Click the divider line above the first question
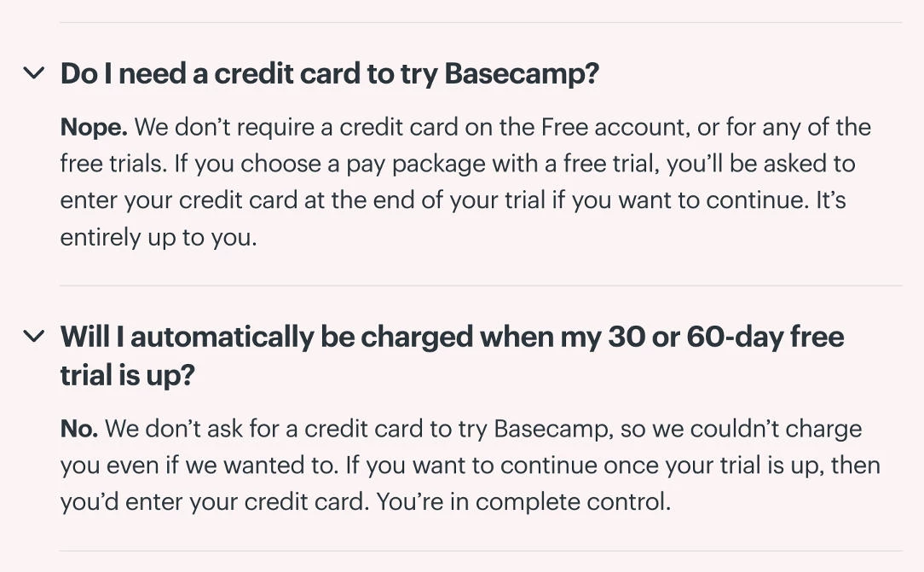This screenshot has height=572, width=924. tap(481, 22)
